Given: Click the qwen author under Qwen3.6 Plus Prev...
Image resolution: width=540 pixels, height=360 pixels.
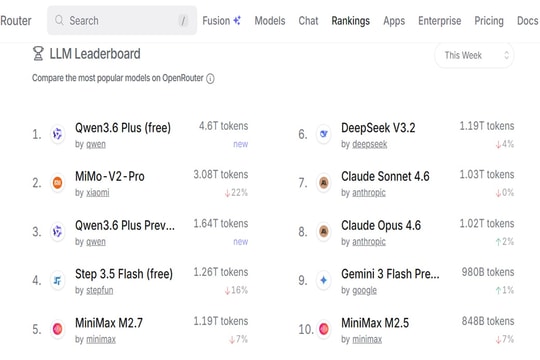Looking at the screenshot, I should click(96, 242).
